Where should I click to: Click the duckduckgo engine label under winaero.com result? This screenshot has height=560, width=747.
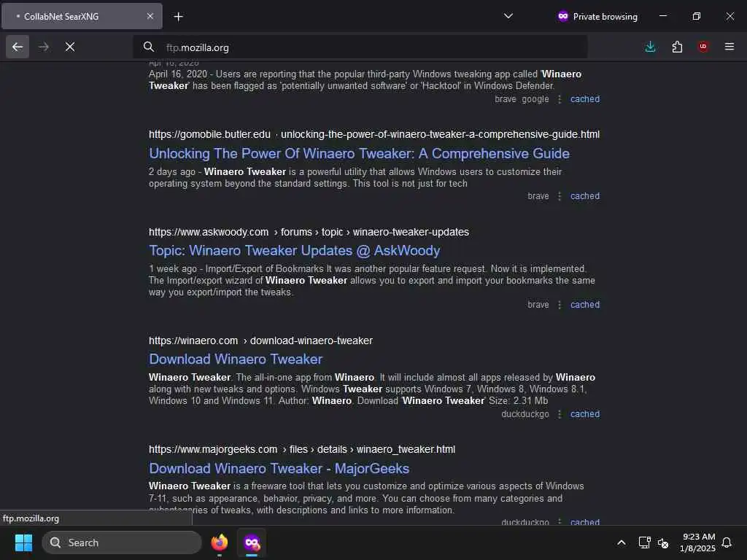pyautogui.click(x=525, y=414)
